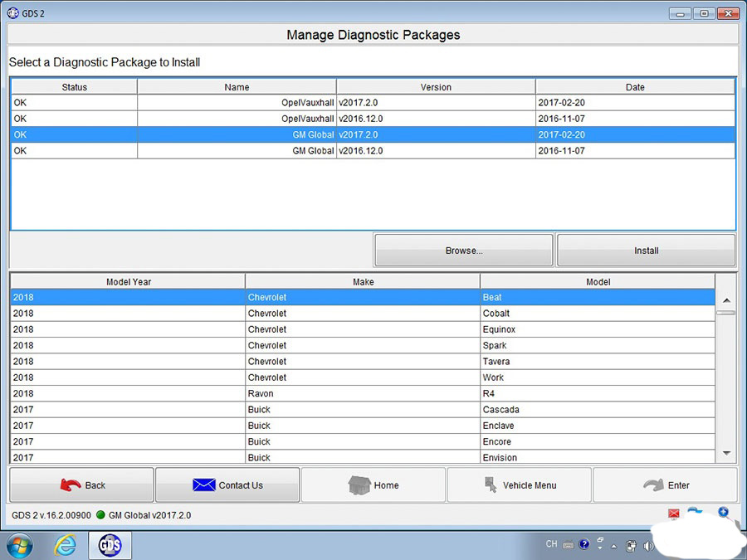Select GM Global v2017.2.0 package row
The image size is (747, 560).
[x=373, y=134]
